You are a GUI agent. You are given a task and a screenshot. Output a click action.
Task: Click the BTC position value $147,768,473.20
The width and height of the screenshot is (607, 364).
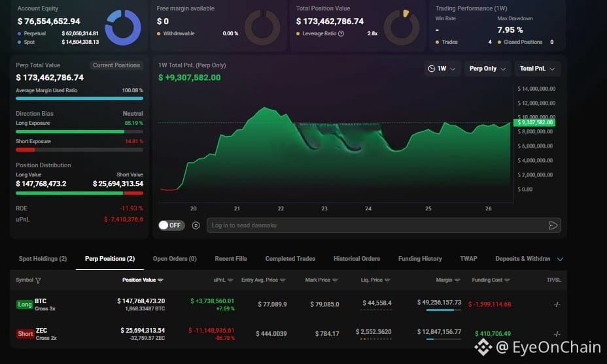[141, 301]
